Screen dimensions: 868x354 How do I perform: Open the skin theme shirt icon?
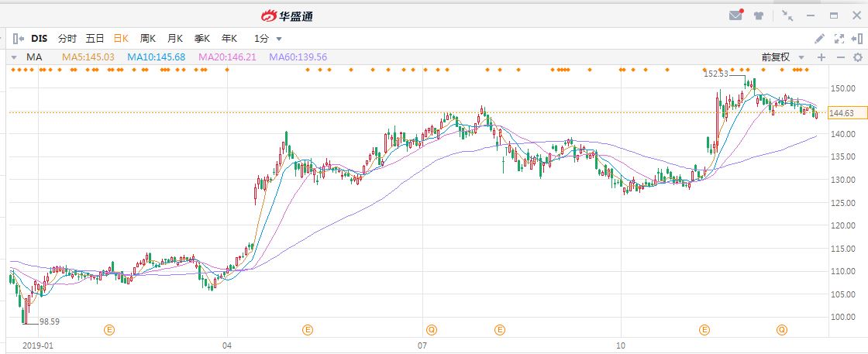pyautogui.click(x=759, y=15)
